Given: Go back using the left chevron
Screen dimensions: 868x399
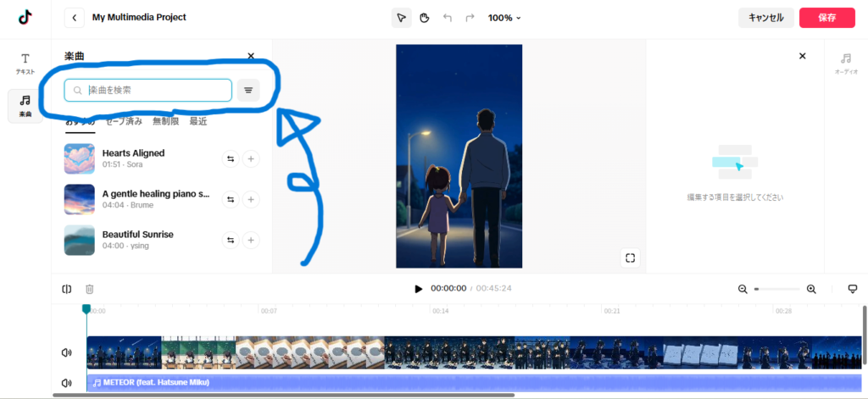Looking at the screenshot, I should [x=75, y=18].
